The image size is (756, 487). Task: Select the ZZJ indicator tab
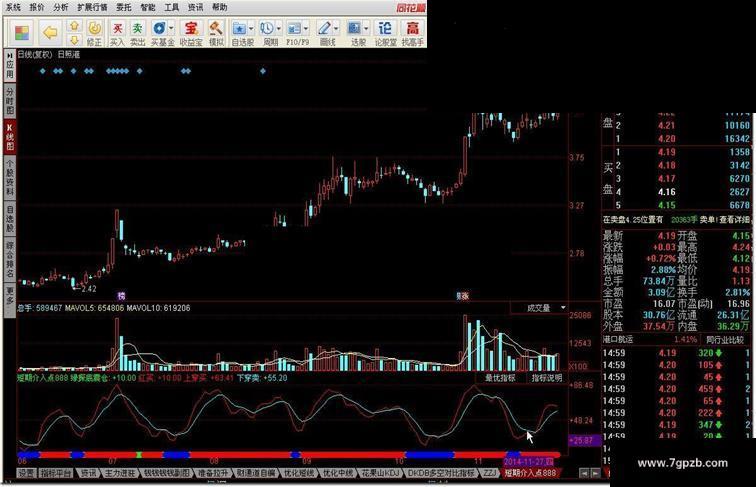[x=489, y=473]
